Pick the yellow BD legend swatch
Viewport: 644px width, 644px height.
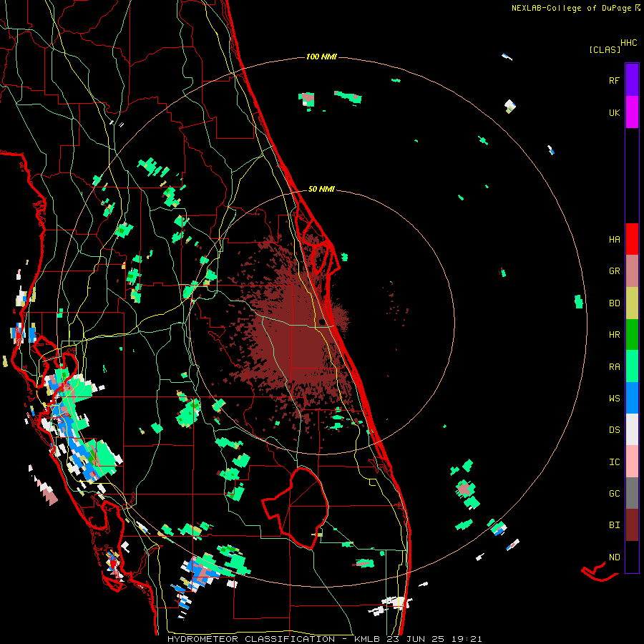click(x=632, y=303)
